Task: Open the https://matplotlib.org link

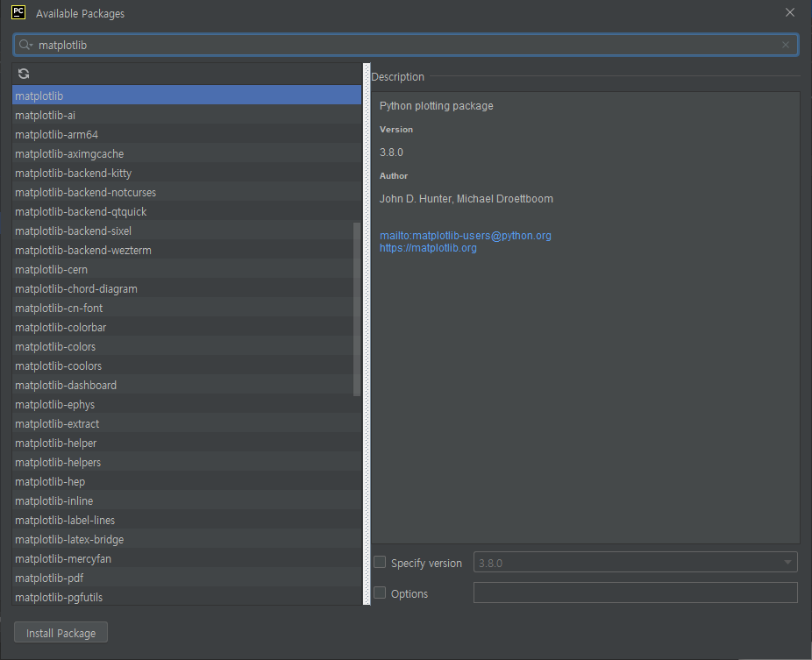Action: click(x=428, y=248)
